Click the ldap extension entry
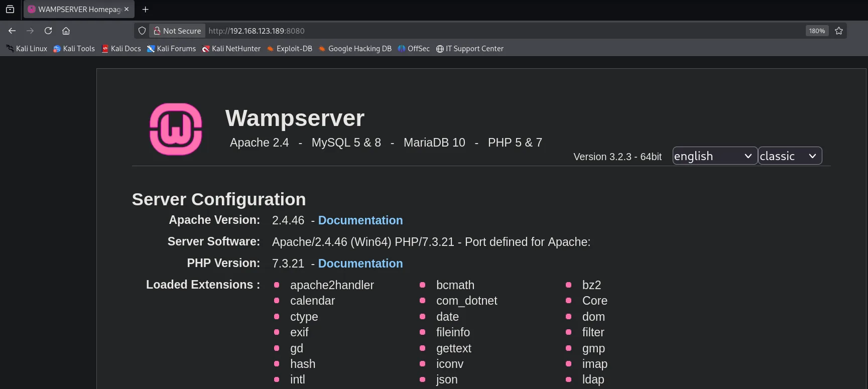Screen dimensions: 868x389 pyautogui.click(x=593, y=379)
